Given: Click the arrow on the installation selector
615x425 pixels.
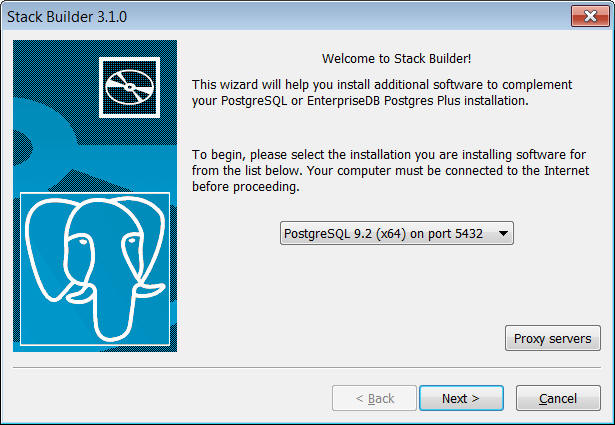Looking at the screenshot, I should (503, 233).
